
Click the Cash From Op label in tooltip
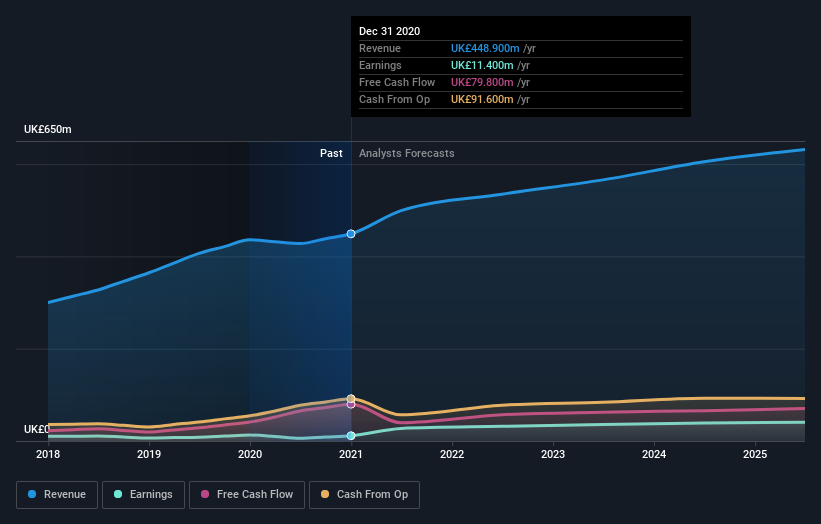[x=394, y=99]
